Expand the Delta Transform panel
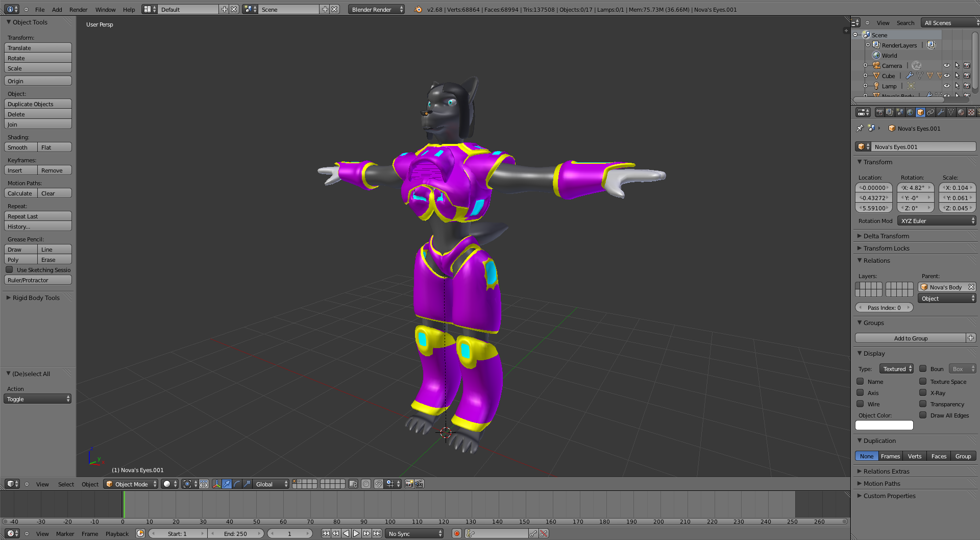Screen dimensions: 980x540 tap(886, 236)
